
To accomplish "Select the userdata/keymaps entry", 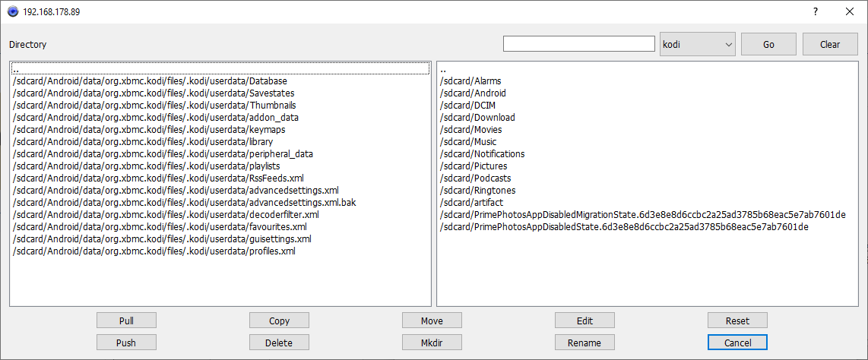I will click(x=220, y=130).
